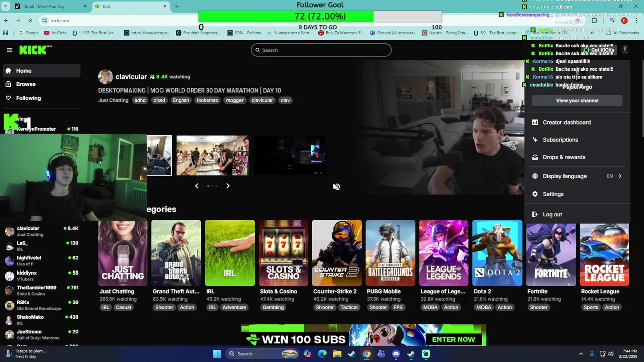Screen dimensions: 644x362
Task: Open Creator dashboard from profile menu
Action: 577,123
